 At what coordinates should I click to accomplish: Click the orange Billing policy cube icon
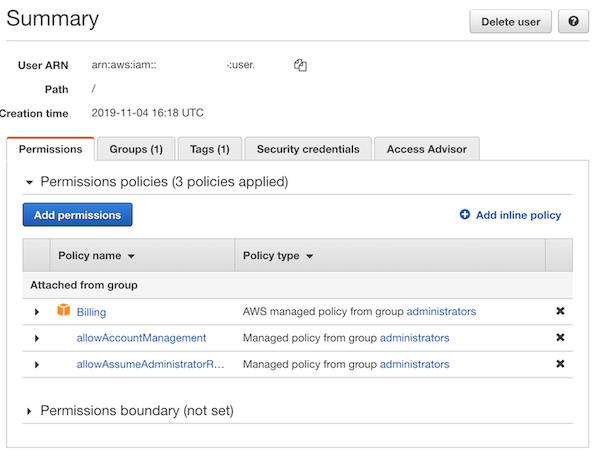tap(64, 310)
